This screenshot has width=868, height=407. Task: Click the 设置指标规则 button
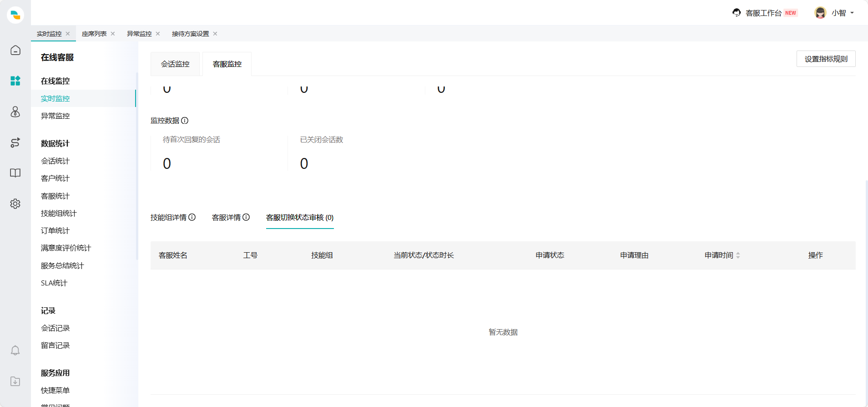pyautogui.click(x=826, y=59)
